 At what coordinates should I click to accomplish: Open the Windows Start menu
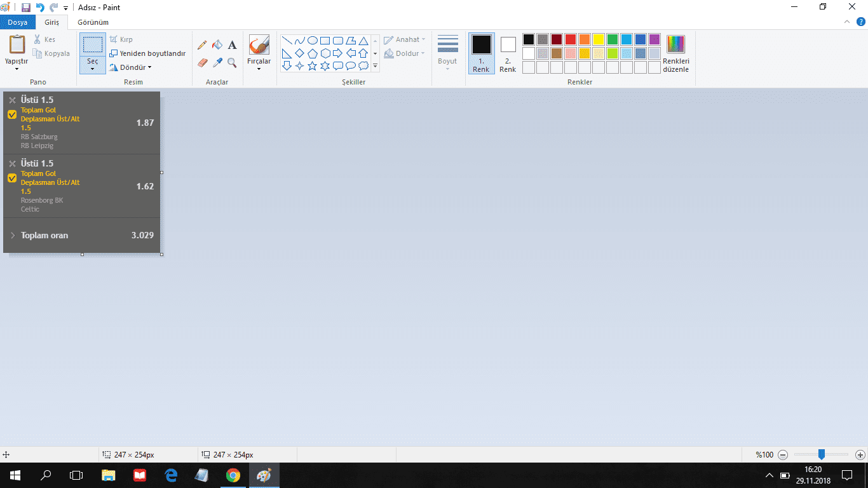click(15, 475)
